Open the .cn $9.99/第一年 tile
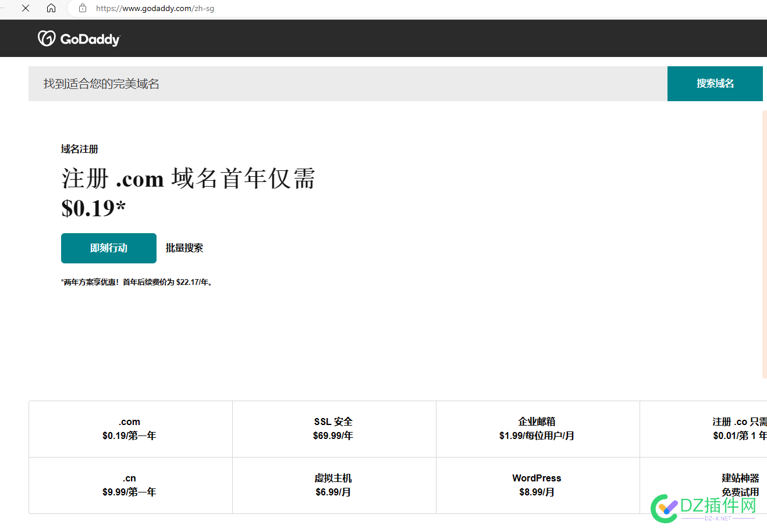The width and height of the screenshot is (767, 532). [130, 485]
